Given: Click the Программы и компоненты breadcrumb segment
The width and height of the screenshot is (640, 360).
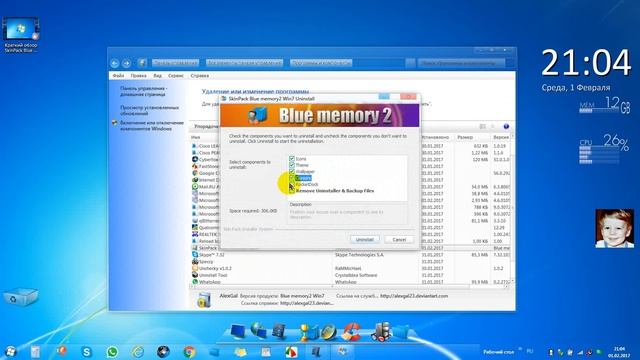Looking at the screenshot, I should pyautogui.click(x=321, y=63).
